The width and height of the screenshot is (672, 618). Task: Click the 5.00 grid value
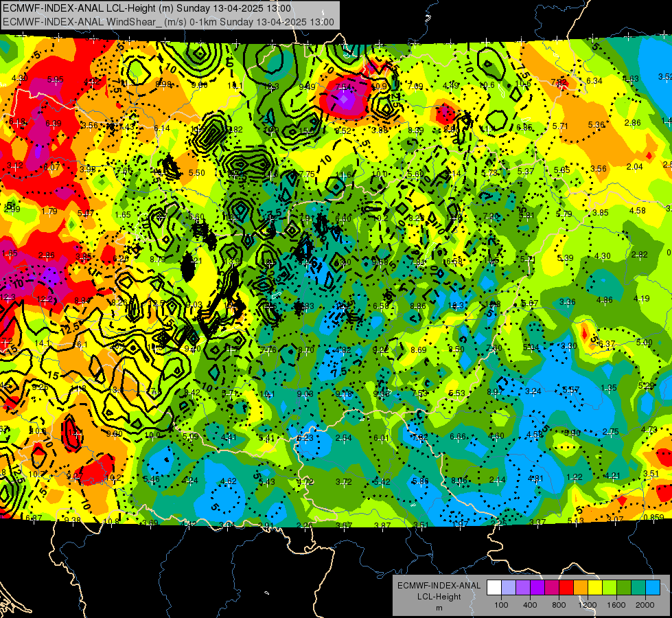[x=644, y=342]
